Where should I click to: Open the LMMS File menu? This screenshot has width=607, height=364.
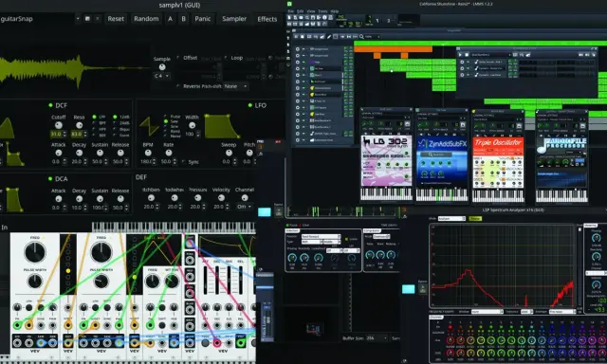(x=291, y=11)
